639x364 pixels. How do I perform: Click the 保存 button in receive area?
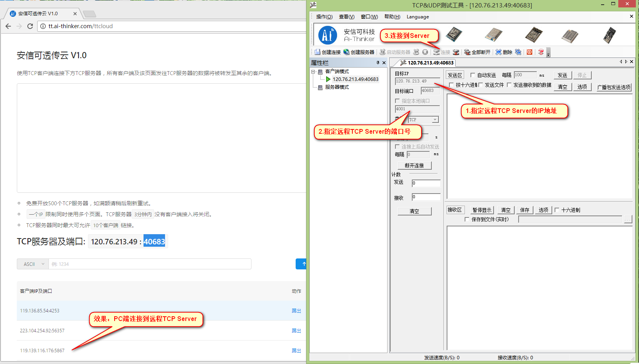[525, 210]
